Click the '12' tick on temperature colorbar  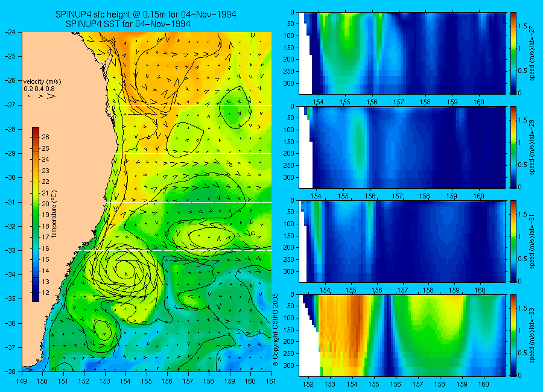click(45, 292)
